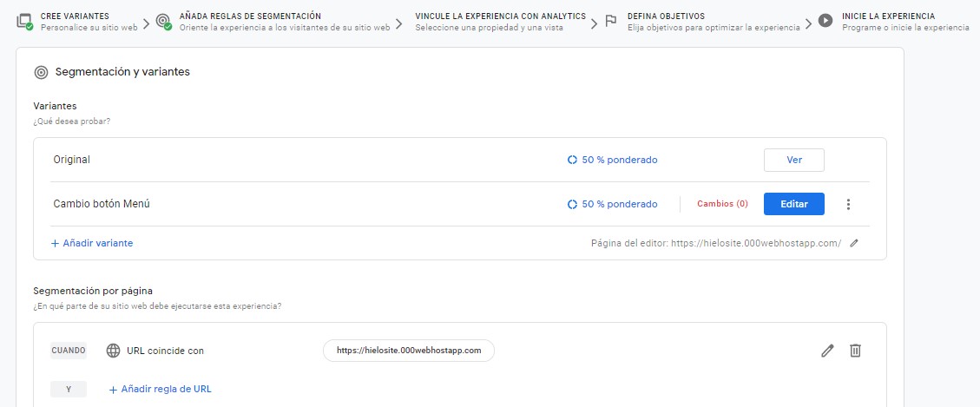Click Cambio botón Menú 50 % ponderado weight

tap(612, 204)
